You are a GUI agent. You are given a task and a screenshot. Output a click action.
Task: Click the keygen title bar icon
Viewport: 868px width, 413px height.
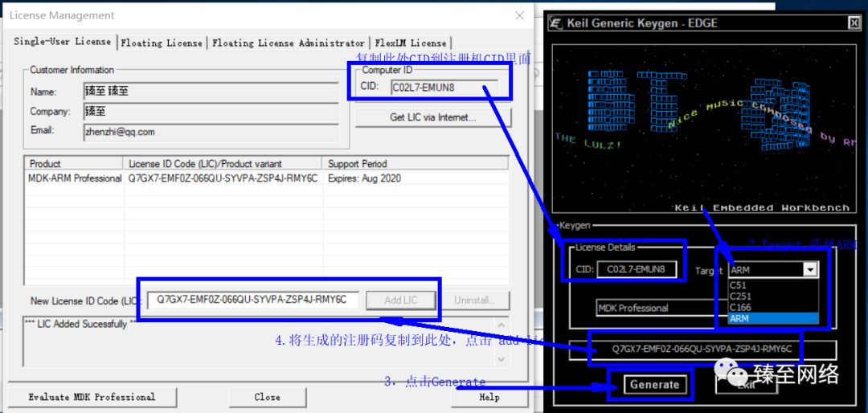click(x=556, y=22)
